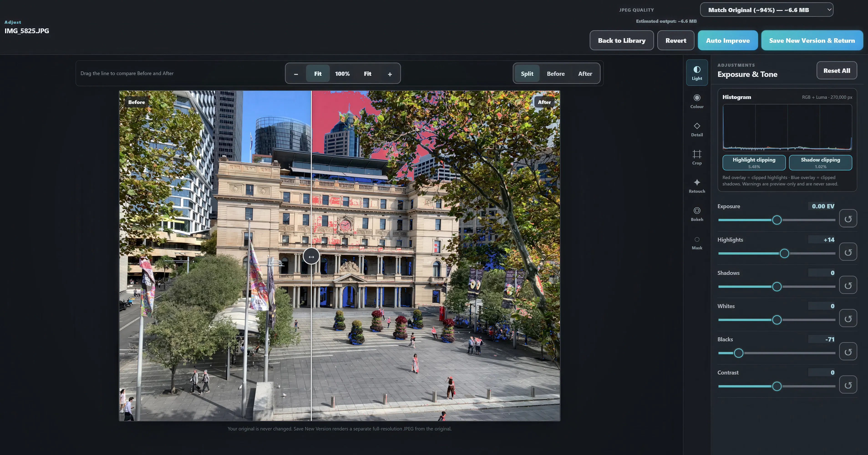Reset the Whites slider value
The height and width of the screenshot is (455, 868).
848,318
